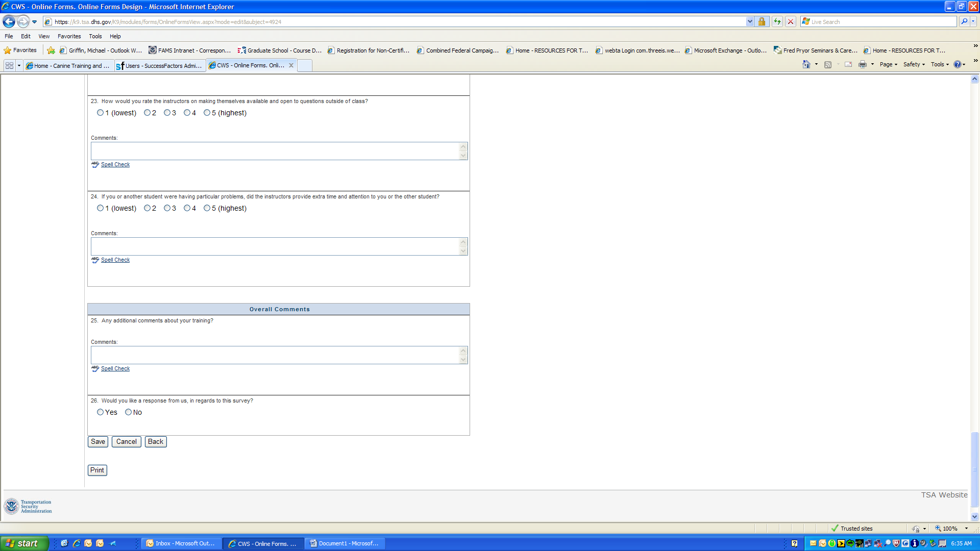Image resolution: width=980 pixels, height=551 pixels.
Task: Select rating 5 (highest) for question 23
Action: [x=207, y=113]
